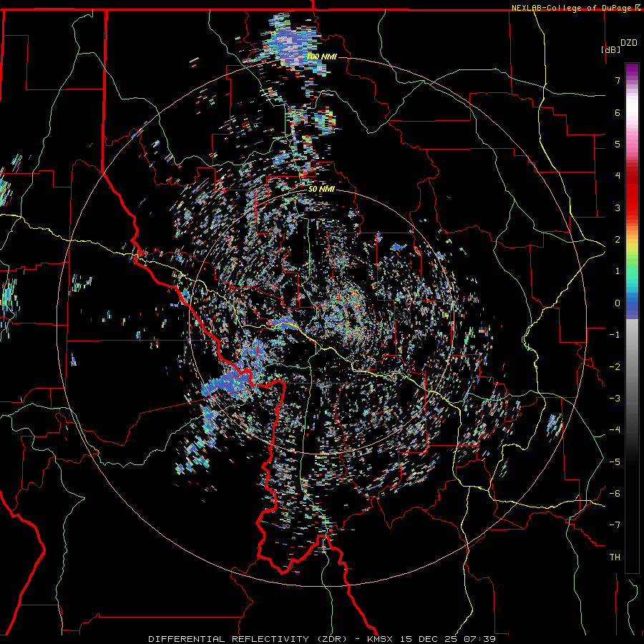Click the "6" tick on the color scale
644x644 pixels.
tap(618, 112)
